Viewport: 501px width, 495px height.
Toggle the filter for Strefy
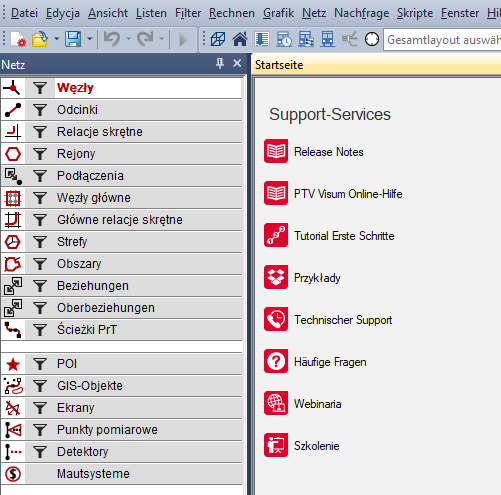[x=40, y=242]
